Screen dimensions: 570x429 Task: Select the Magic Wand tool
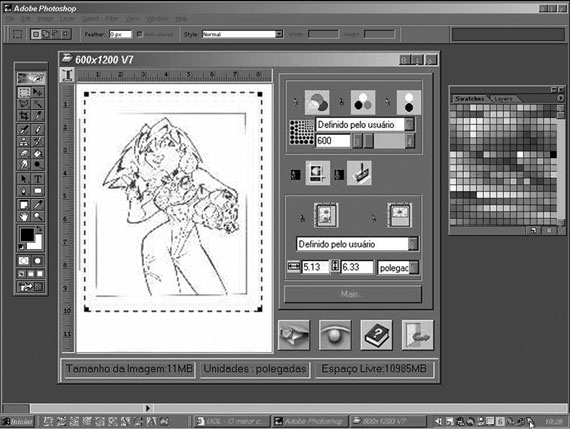37,104
